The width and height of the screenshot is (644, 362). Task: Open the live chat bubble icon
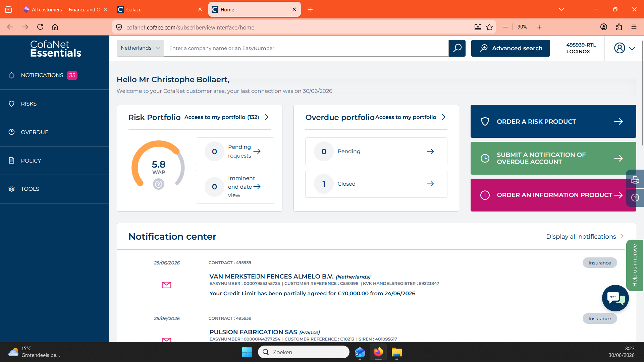615,298
